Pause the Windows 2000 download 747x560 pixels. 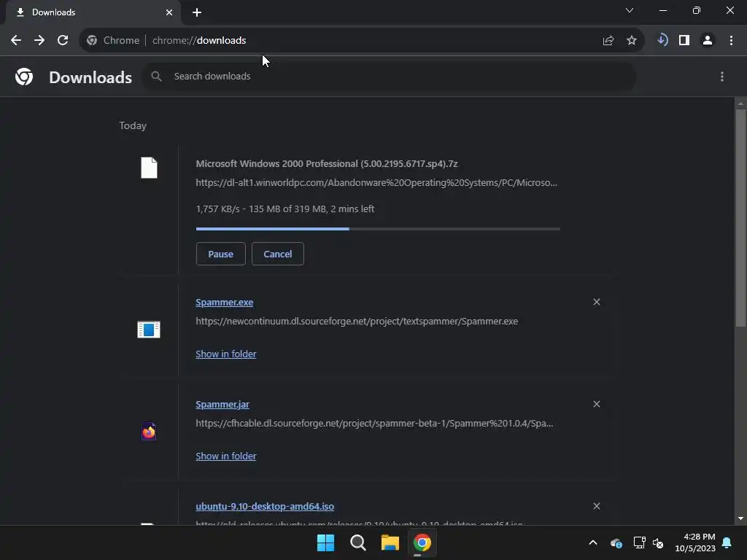click(x=220, y=254)
